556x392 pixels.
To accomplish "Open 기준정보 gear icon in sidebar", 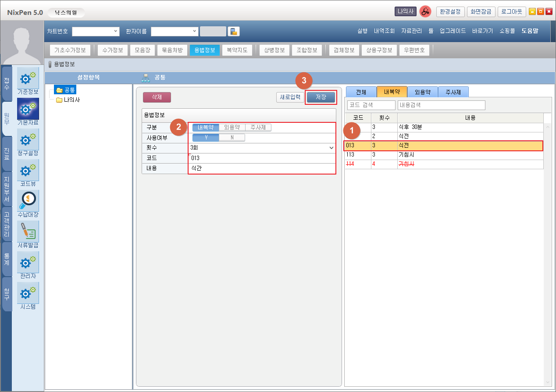I will pyautogui.click(x=28, y=78).
